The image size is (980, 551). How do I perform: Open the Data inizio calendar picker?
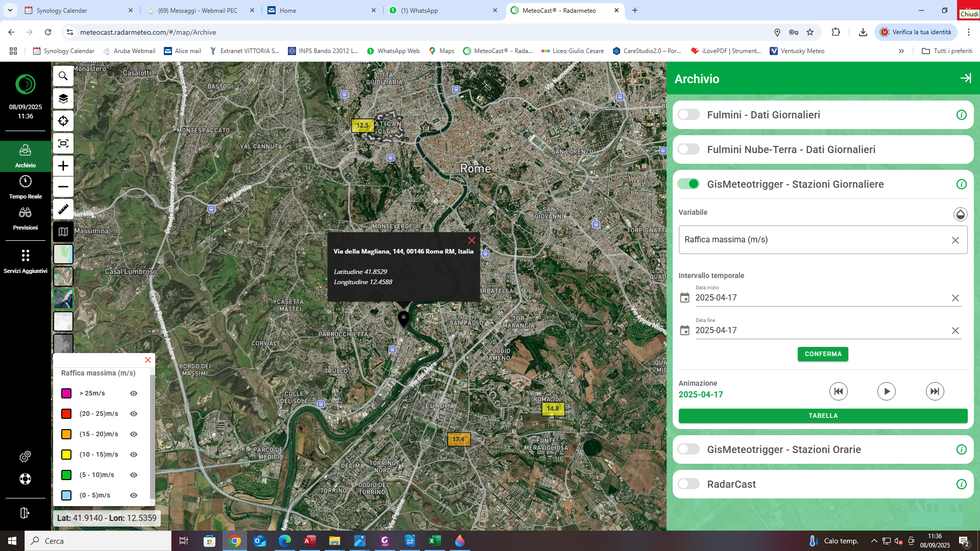coord(685,298)
